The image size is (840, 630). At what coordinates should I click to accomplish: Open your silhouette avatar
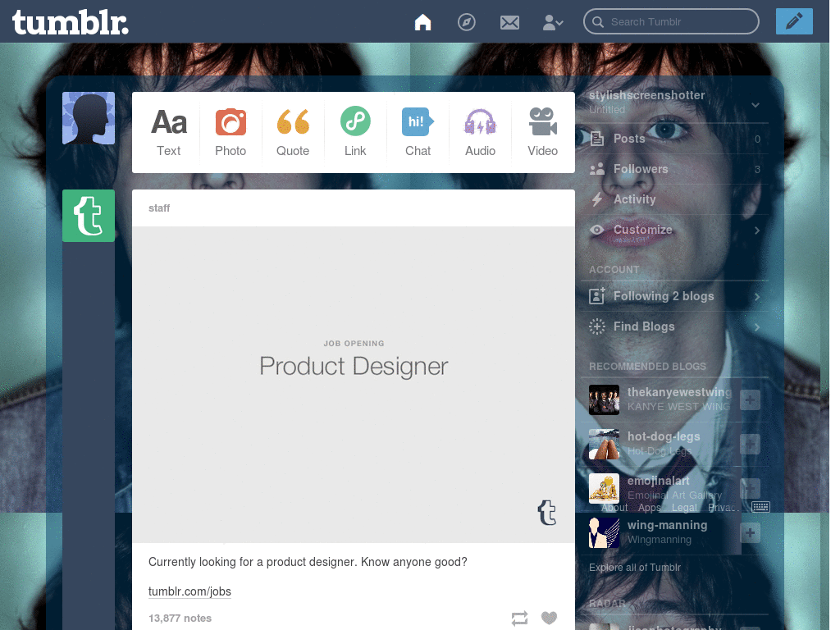pos(89,118)
